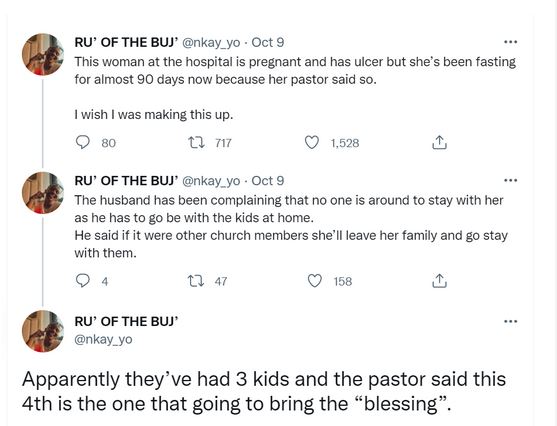Screen dimensions: 557x426
Task: Reply to the tweet about the husband
Action: tap(83, 281)
